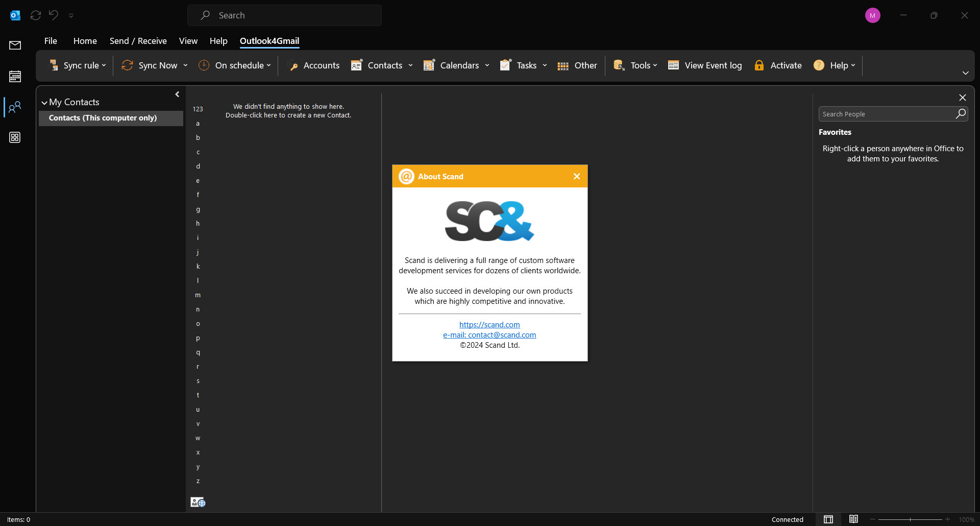Screen dimensions: 980x526
Task: Open the account profile avatar M
Action: click(873, 15)
